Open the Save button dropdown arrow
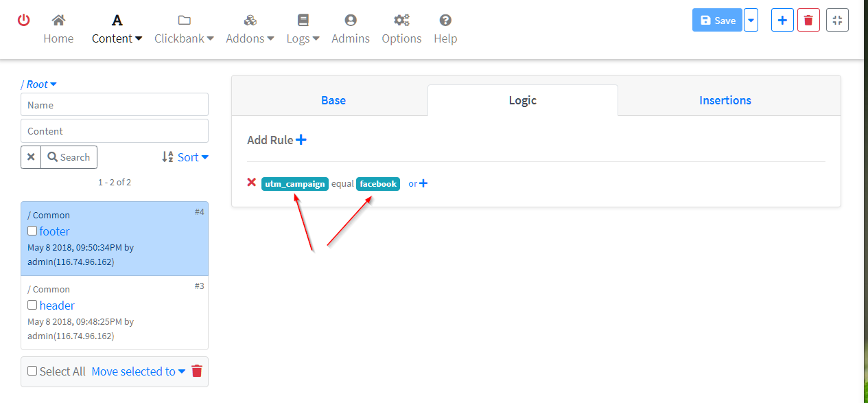This screenshot has width=868, height=403. coord(751,21)
